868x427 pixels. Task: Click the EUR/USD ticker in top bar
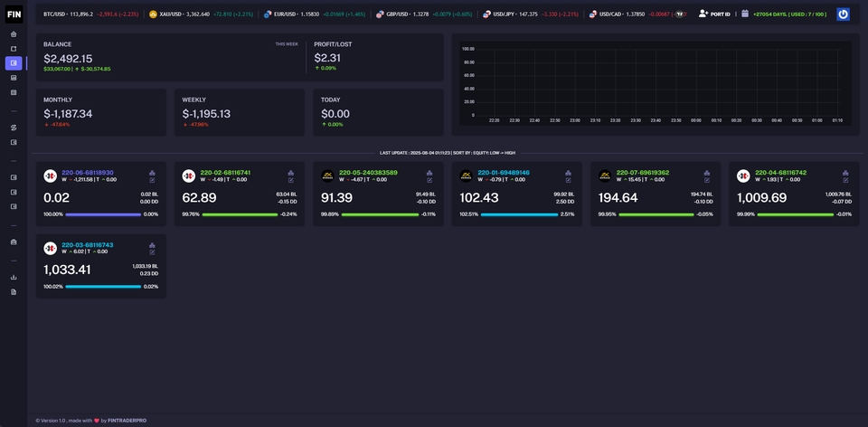tap(315, 14)
